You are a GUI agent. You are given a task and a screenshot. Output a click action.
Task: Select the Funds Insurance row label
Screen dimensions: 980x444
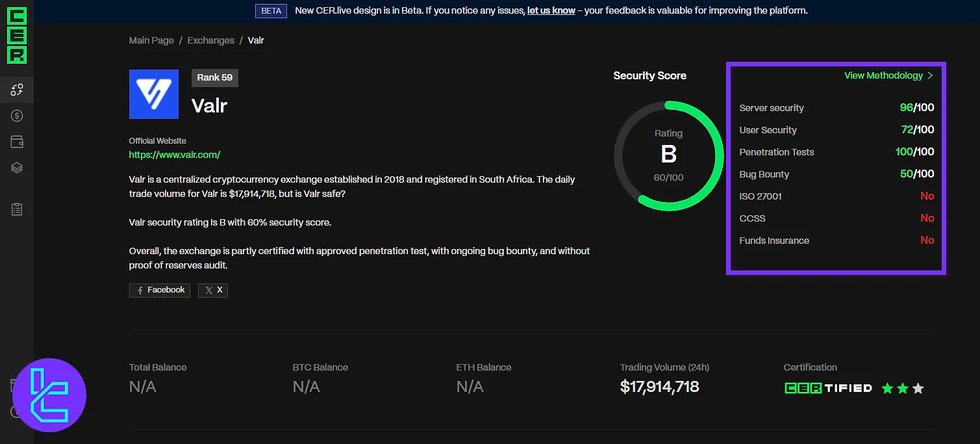pos(774,241)
